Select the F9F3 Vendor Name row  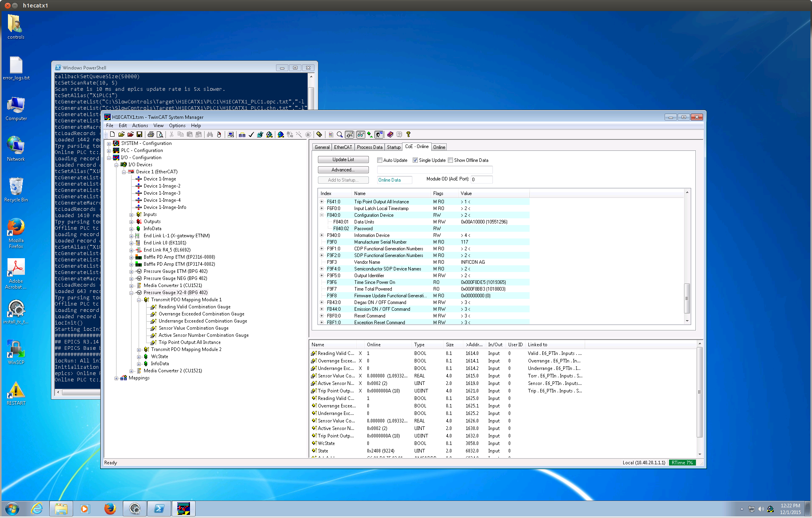[423, 262]
